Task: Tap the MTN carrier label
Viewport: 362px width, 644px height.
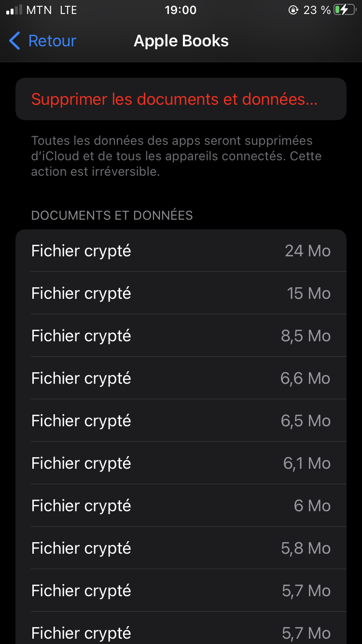Action: point(39,10)
